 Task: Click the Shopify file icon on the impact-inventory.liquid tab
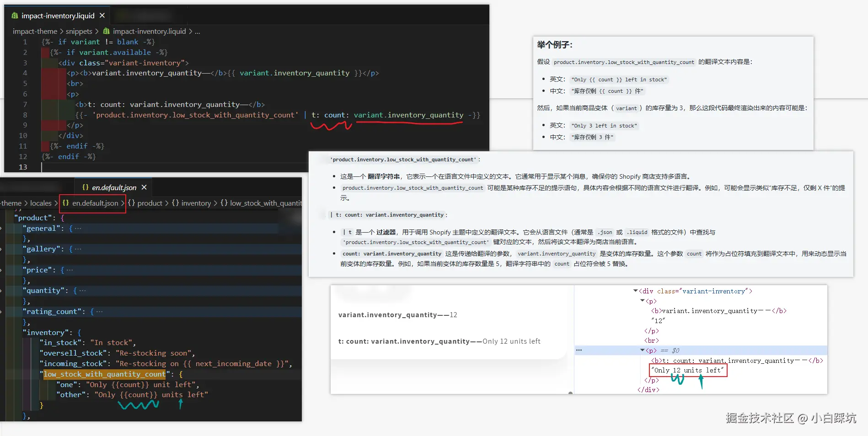click(x=15, y=16)
